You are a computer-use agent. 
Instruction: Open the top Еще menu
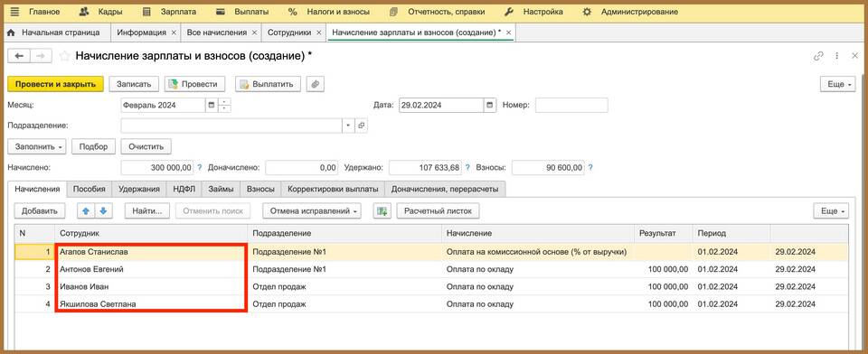[x=837, y=84]
